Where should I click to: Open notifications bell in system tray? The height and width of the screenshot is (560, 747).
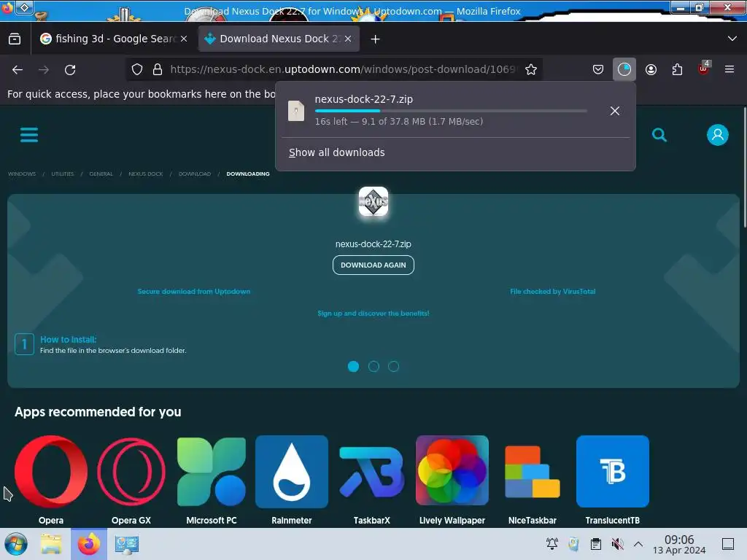552,544
